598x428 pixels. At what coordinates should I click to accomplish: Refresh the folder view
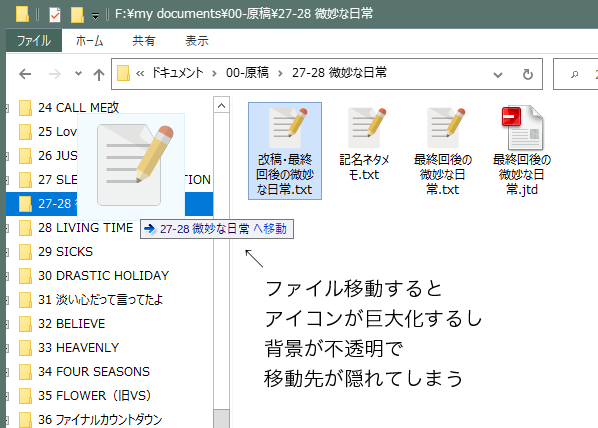(527, 74)
